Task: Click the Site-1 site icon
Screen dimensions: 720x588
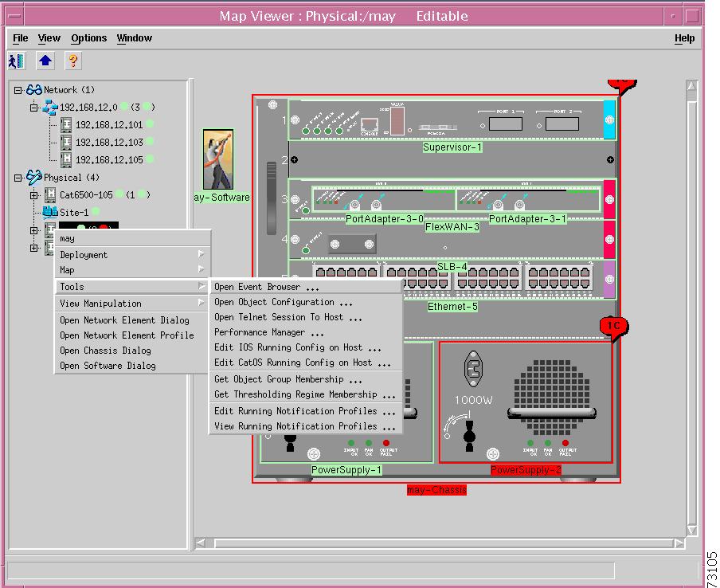Action: (x=50, y=212)
